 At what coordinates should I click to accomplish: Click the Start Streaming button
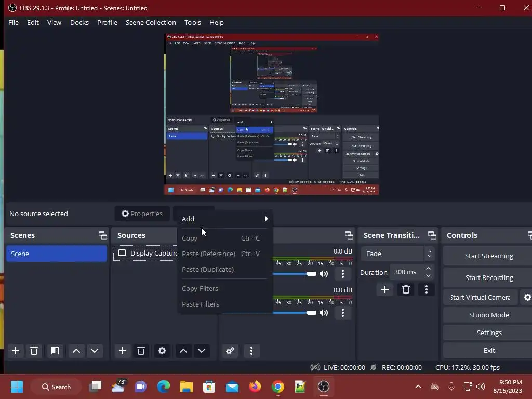(x=488, y=256)
